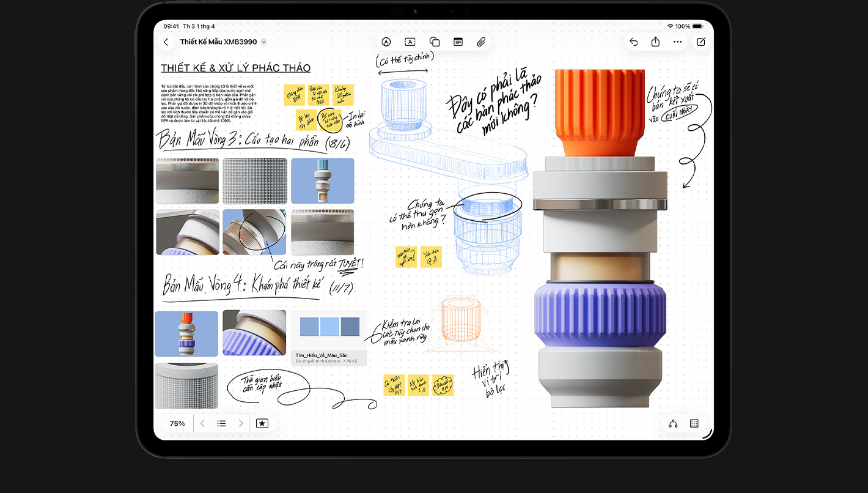Open the Tim_Hieu_Ve_Mau_Sac Keynote file
Image resolution: width=868 pixels, height=493 pixels.
329,338
